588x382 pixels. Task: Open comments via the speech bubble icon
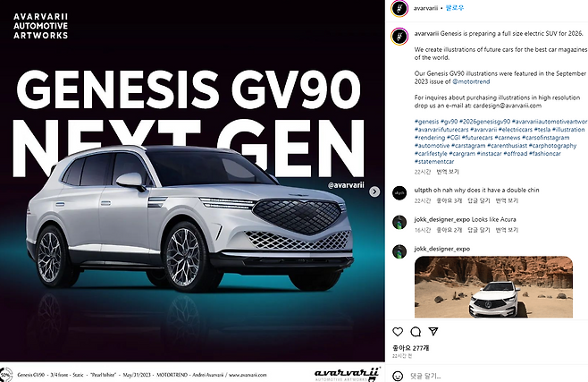pos(416,332)
